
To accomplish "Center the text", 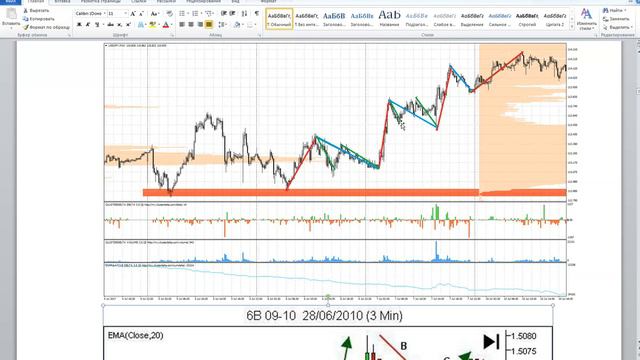I will 191,25.
